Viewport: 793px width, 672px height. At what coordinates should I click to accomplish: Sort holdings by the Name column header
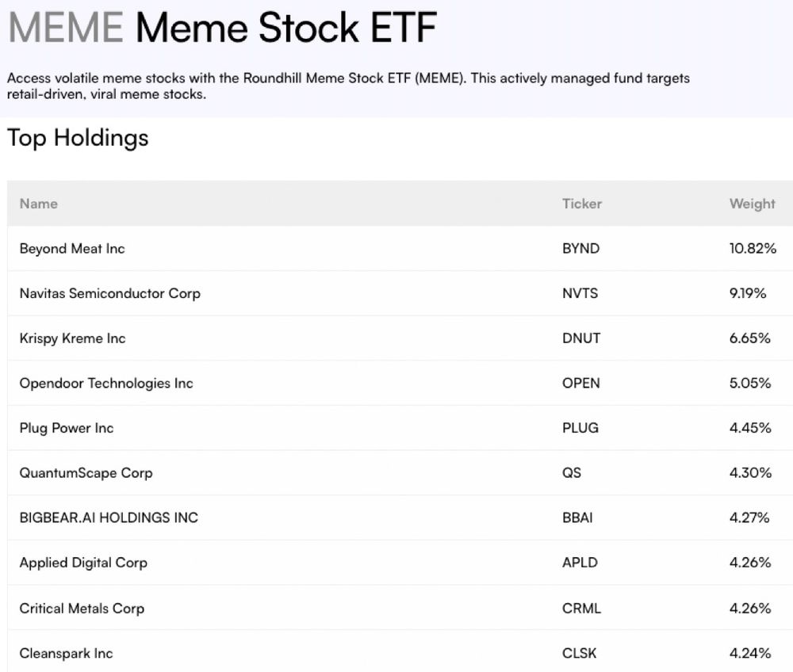(39, 204)
